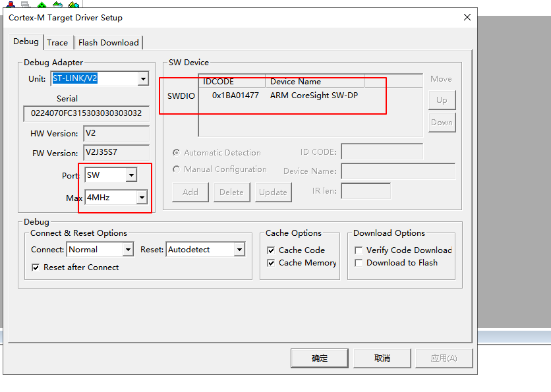The width and height of the screenshot is (551, 392).
Task: Click the IDCODE column header
Action: point(232,82)
